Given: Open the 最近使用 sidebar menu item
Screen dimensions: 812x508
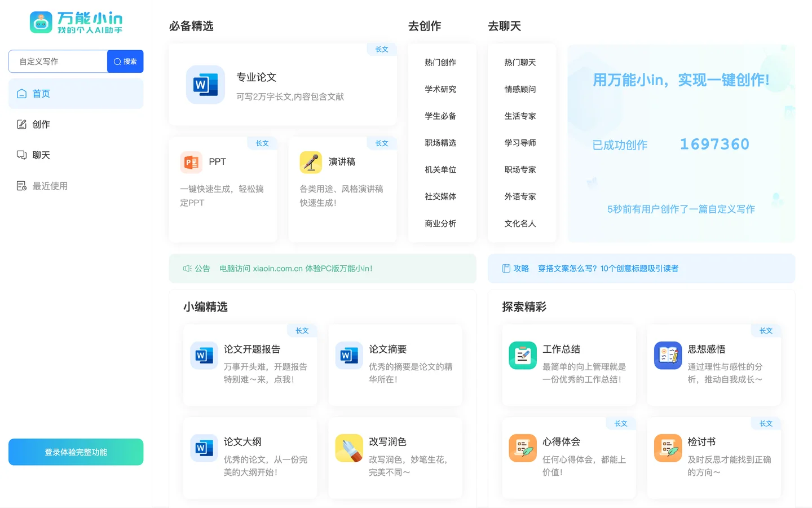Looking at the screenshot, I should [x=76, y=186].
